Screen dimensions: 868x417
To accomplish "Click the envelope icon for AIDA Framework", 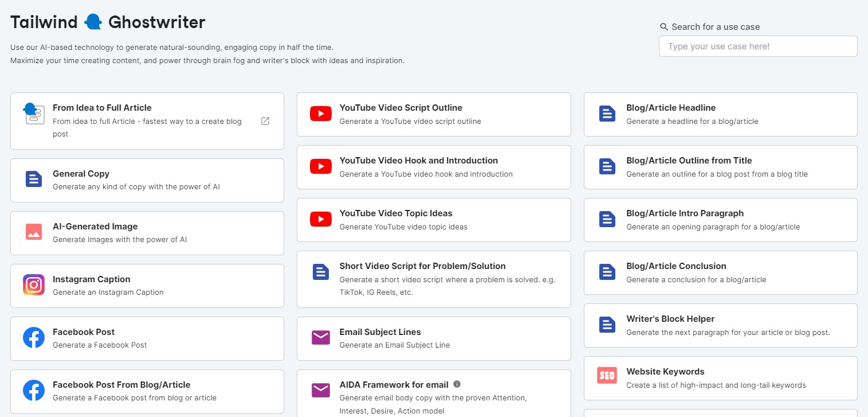I will point(321,391).
